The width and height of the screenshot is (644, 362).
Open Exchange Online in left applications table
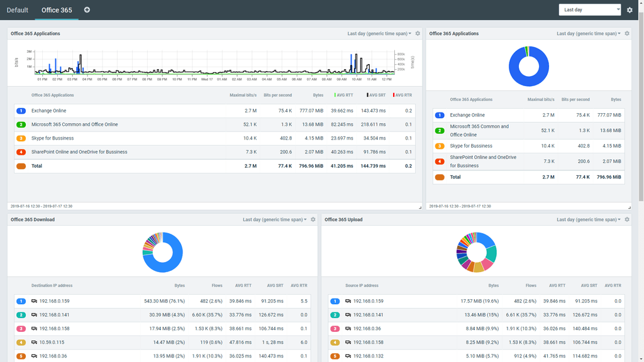click(x=48, y=111)
